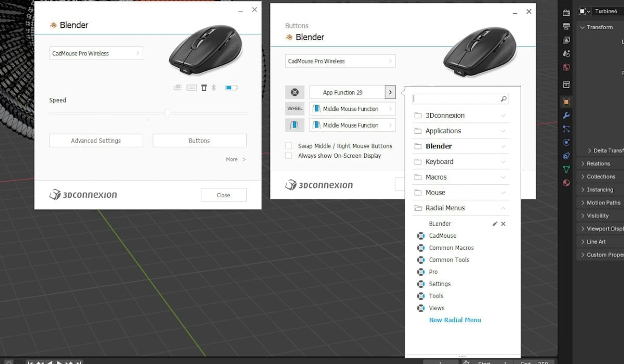Select the WHEEL button label
Image resolution: width=624 pixels, height=364 pixels.
tap(295, 109)
